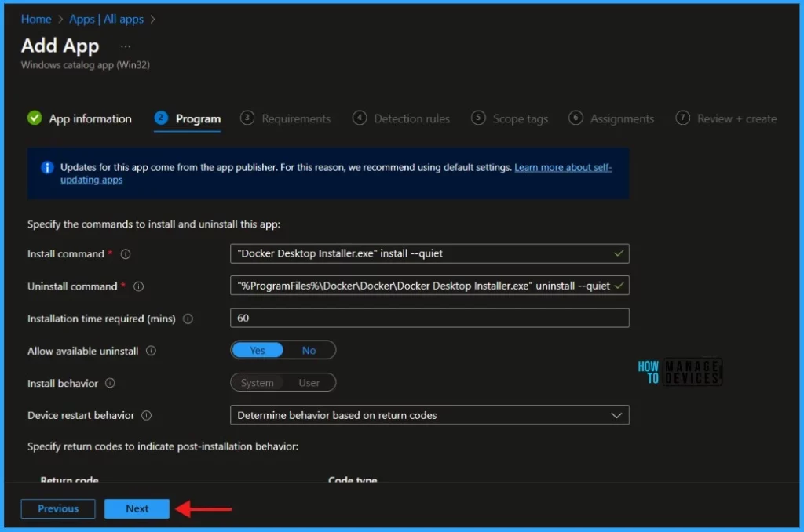804x532 pixels.
Task: Set Allow available uninstall to No
Action: (309, 351)
